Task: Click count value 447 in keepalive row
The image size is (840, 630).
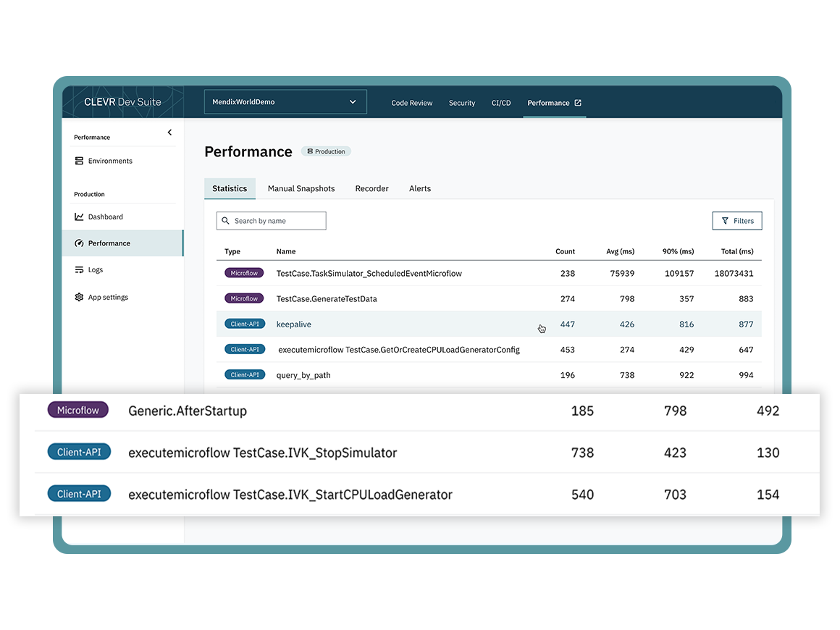Action: pyautogui.click(x=567, y=324)
